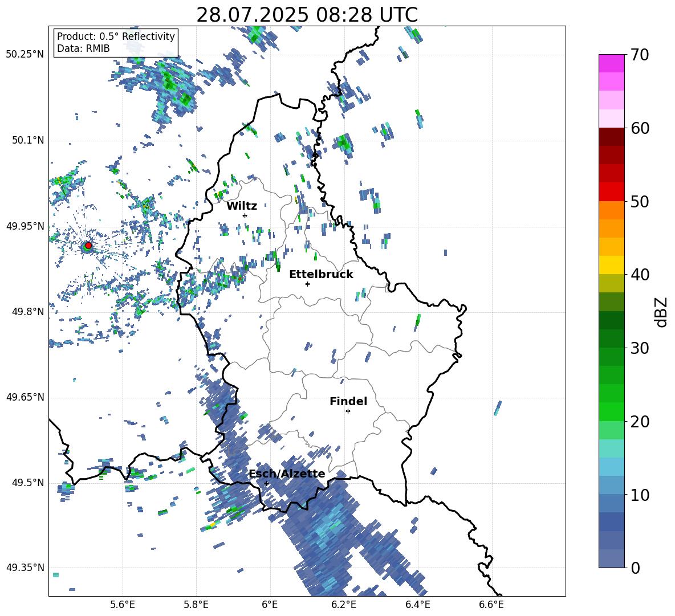Viewport: 675px width, 616px height.
Task: Click the 49.35°N latitude label
Action: (25, 568)
